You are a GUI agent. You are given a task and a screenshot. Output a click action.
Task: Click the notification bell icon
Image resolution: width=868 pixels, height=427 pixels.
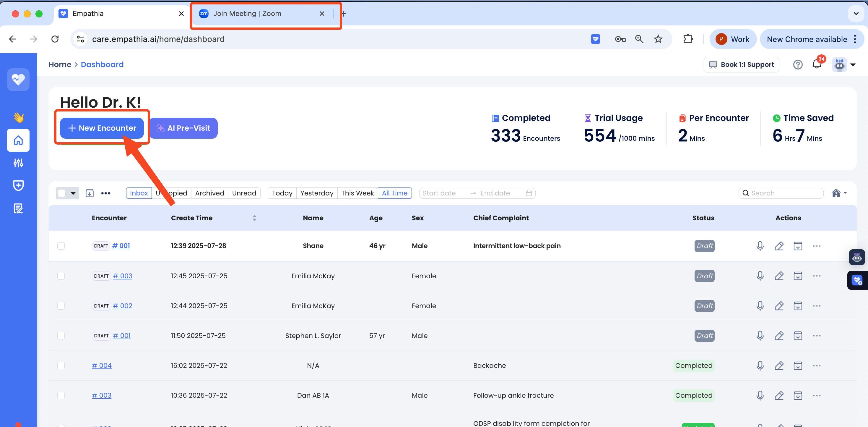(816, 64)
